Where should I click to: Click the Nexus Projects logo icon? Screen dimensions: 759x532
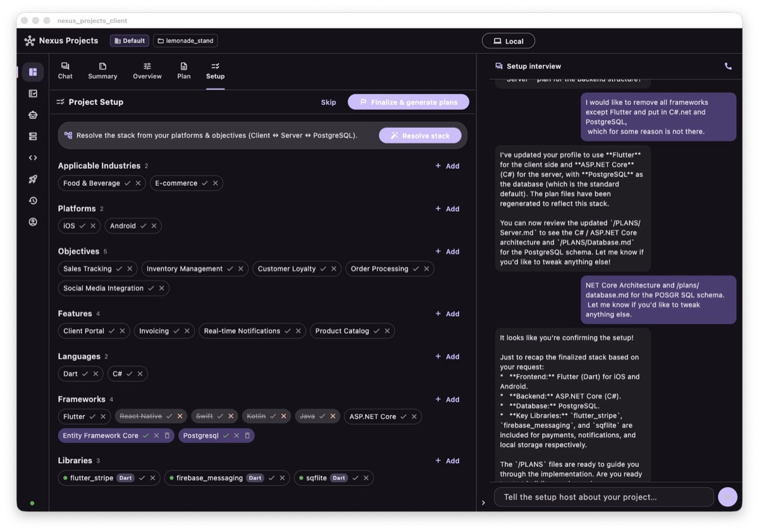coord(30,40)
